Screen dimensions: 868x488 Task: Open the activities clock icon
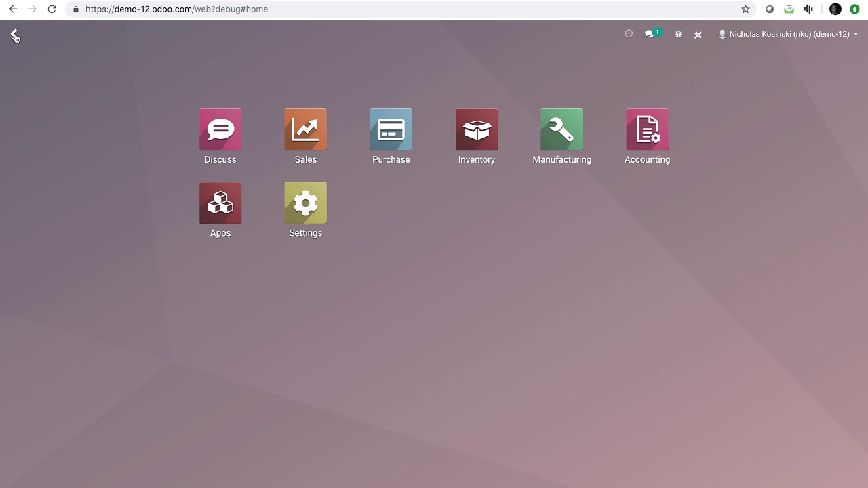coord(629,33)
